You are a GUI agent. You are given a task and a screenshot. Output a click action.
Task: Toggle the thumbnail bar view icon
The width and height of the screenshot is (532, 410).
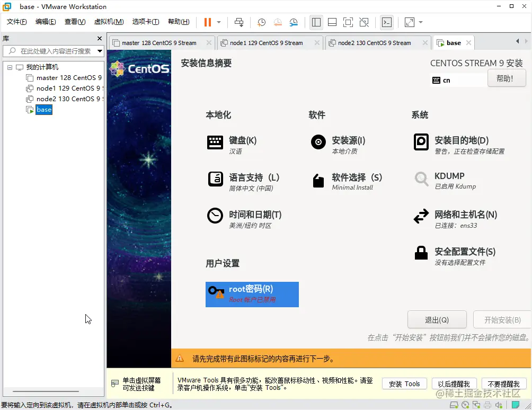click(x=332, y=22)
